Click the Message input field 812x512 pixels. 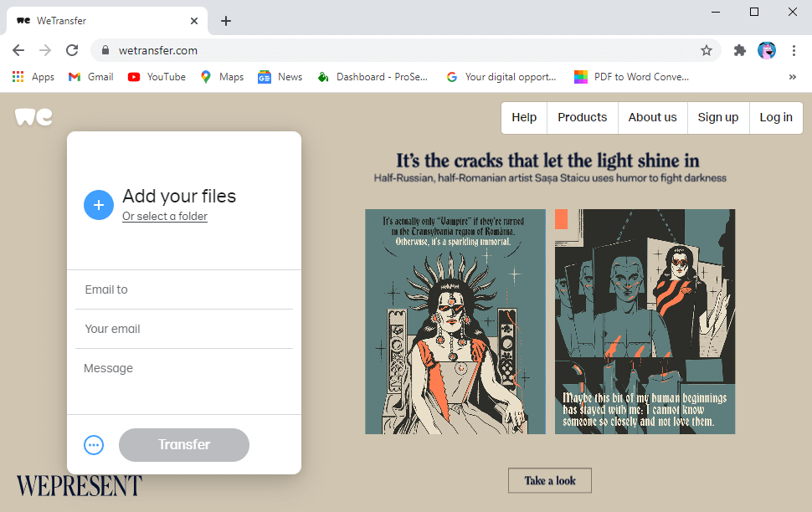point(183,368)
